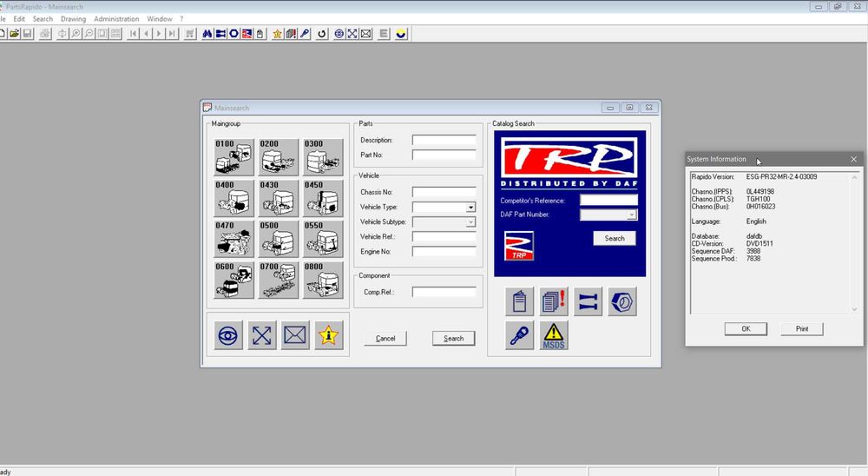868x476 pixels.
Task: Click the toolbar crossed arrows icon
Action: (x=352, y=34)
